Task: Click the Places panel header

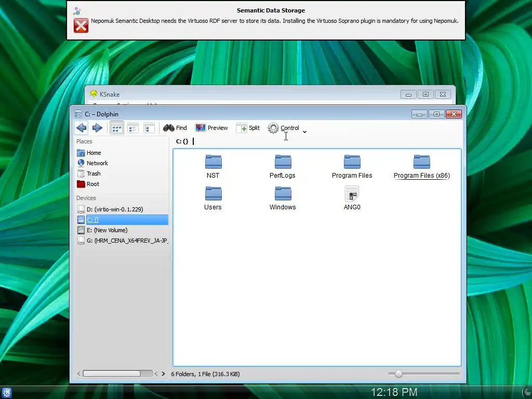Action: click(x=84, y=141)
